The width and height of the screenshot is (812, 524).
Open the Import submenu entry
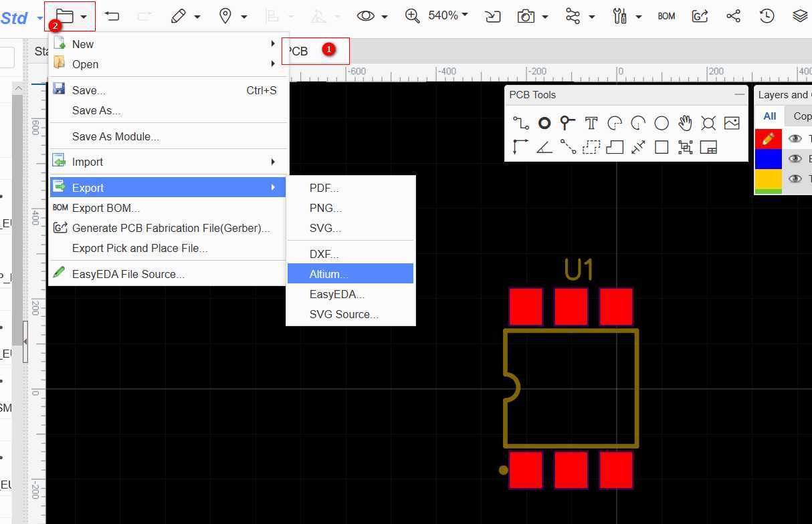[x=169, y=162]
